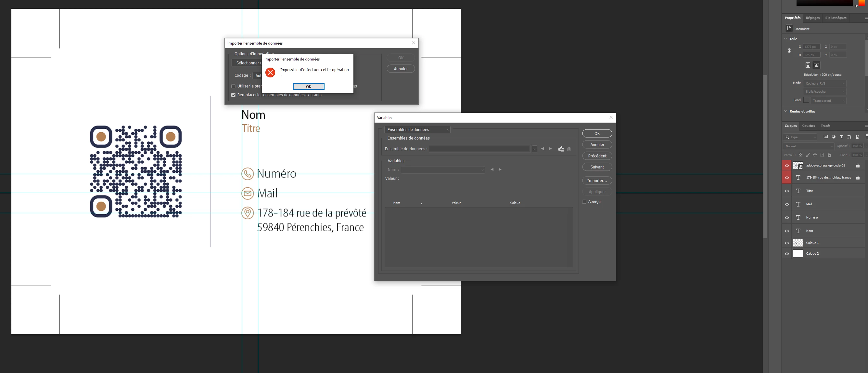Click the lock all padlock icon

click(829, 155)
